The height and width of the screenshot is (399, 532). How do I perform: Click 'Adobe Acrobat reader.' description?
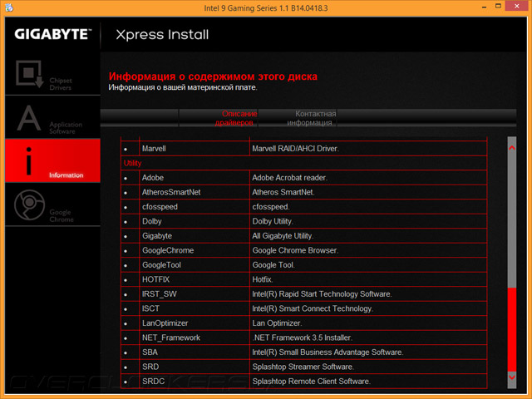point(290,178)
